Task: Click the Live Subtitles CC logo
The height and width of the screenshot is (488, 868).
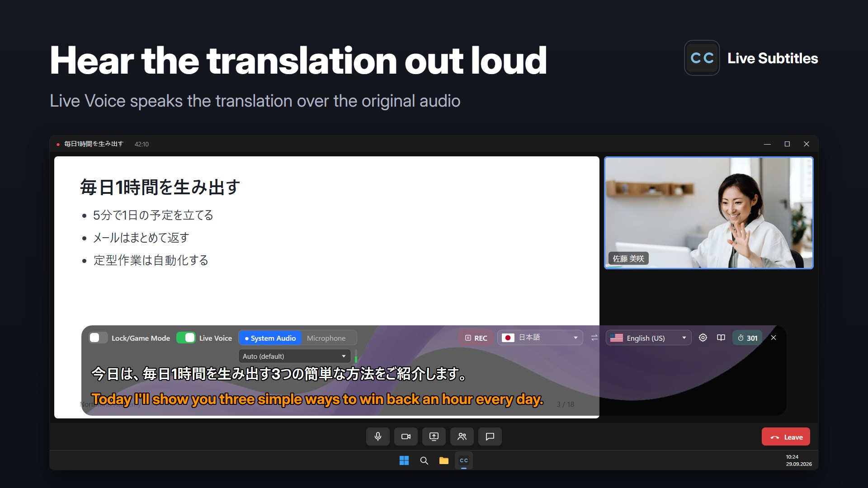Action: pyautogui.click(x=702, y=58)
